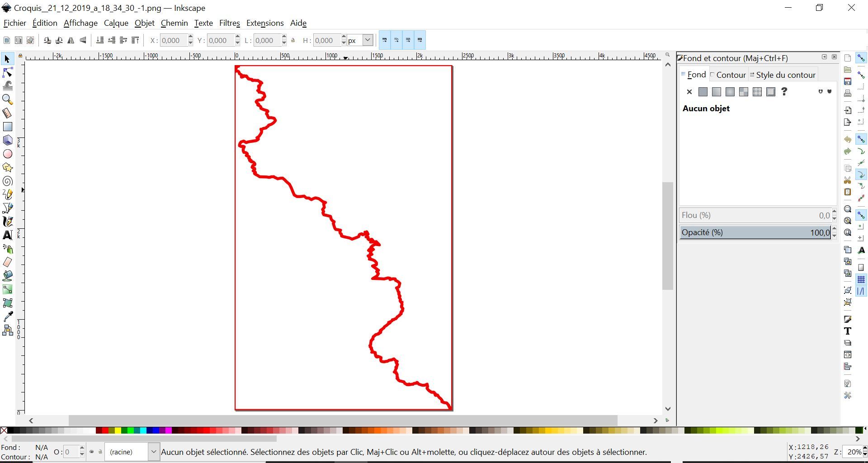Select the Node editing tool
This screenshot has width=868, height=463.
pos(7,72)
